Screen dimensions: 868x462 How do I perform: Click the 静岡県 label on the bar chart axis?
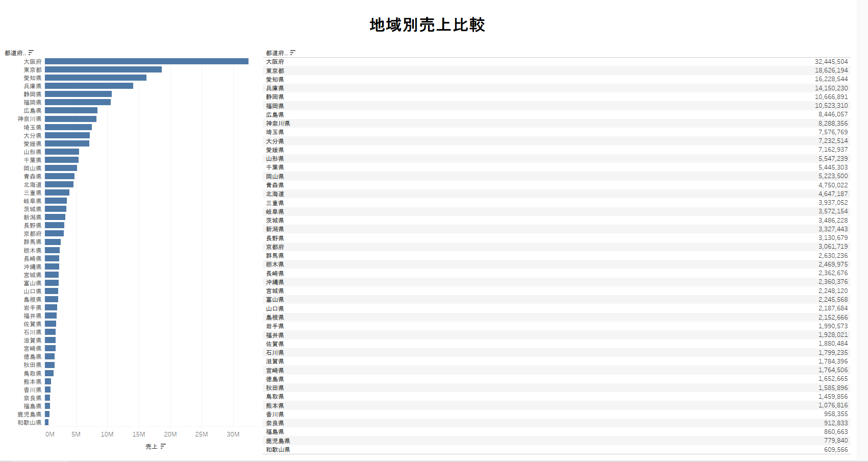33,94
